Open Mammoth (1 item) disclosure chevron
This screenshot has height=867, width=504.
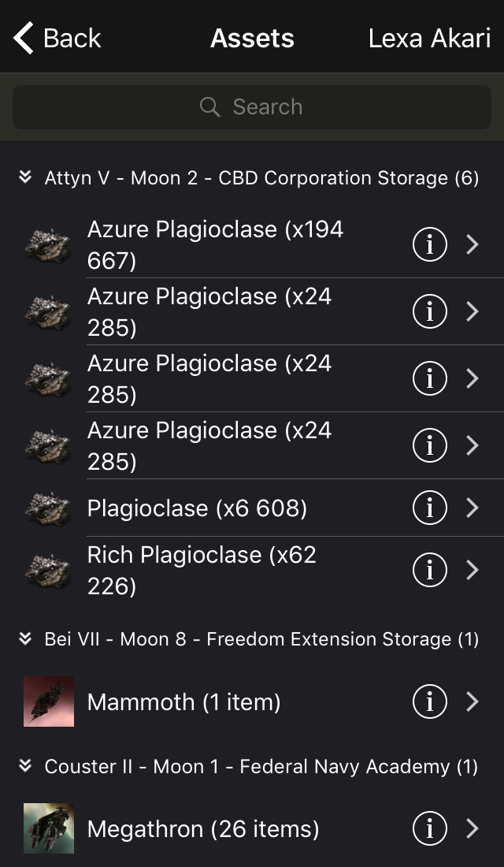coord(472,701)
